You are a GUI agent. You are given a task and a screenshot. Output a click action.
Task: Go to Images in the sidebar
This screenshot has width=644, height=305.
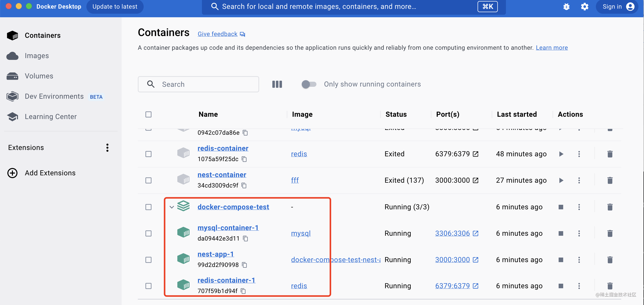(37, 56)
